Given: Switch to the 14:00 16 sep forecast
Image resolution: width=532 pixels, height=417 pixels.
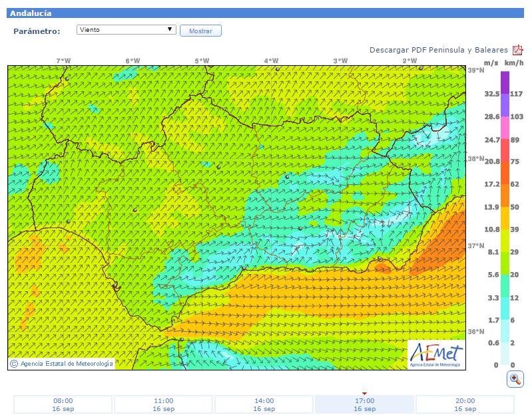Looking at the screenshot, I should click(x=264, y=404).
